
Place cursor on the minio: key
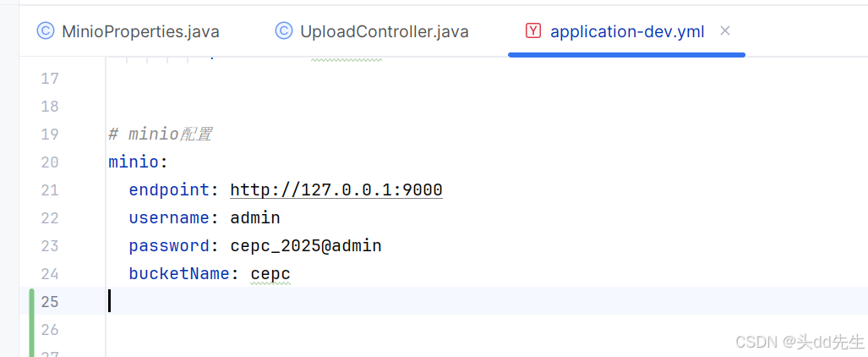point(138,162)
